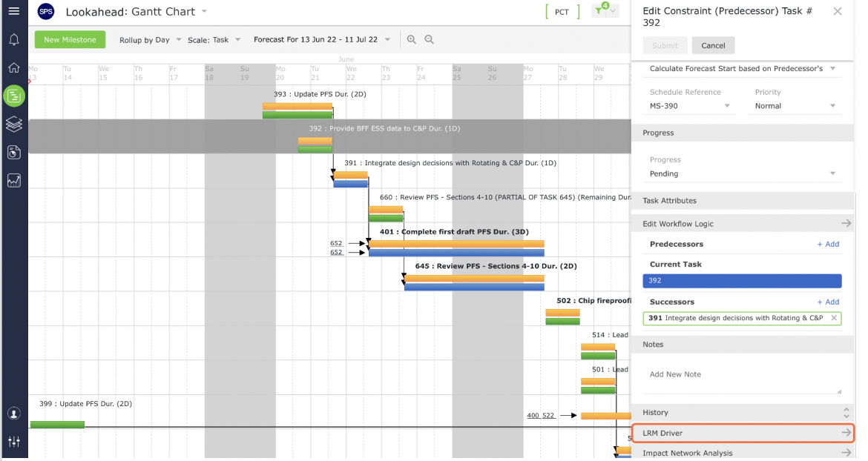Viewport: 868px width, 461px height.
Task: Open the analytics chart icon in sidebar
Action: click(14, 181)
